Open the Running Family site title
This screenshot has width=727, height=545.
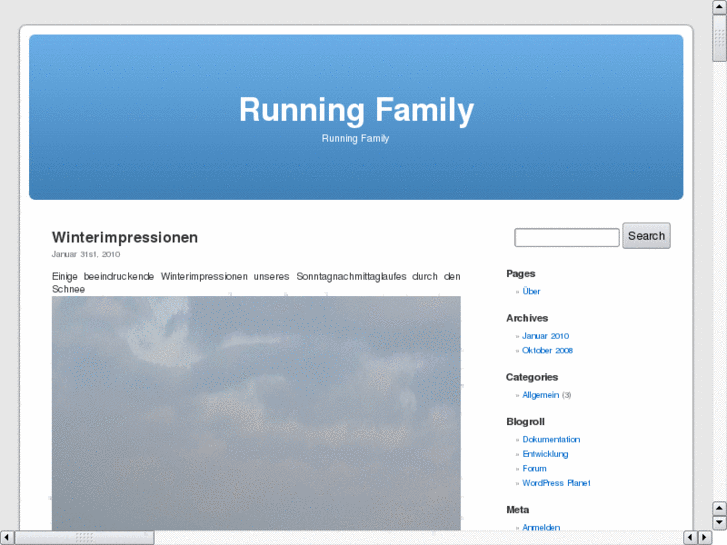point(356,110)
